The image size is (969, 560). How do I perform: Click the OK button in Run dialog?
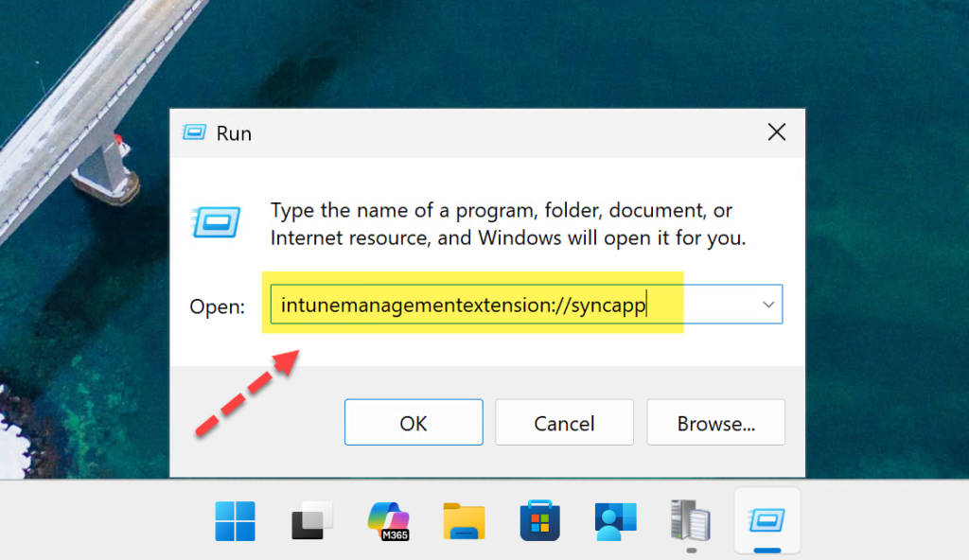pos(414,422)
